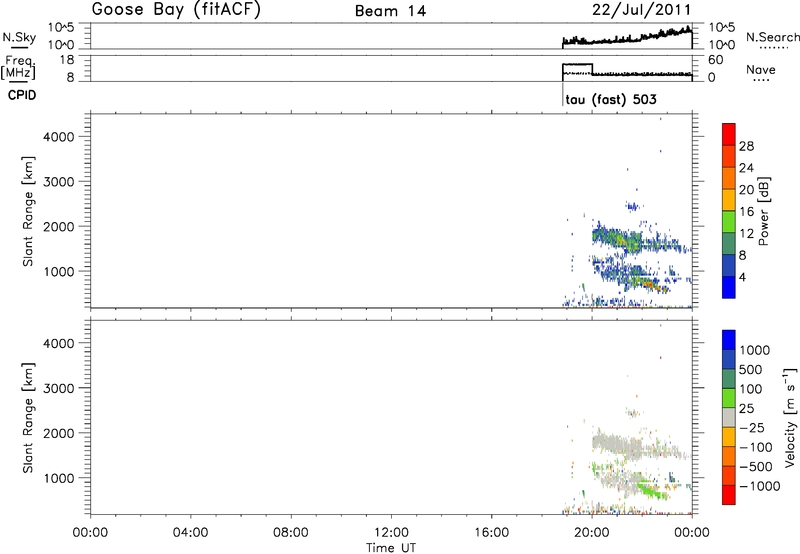Click the noise trace in N.Sky panel

point(627,38)
